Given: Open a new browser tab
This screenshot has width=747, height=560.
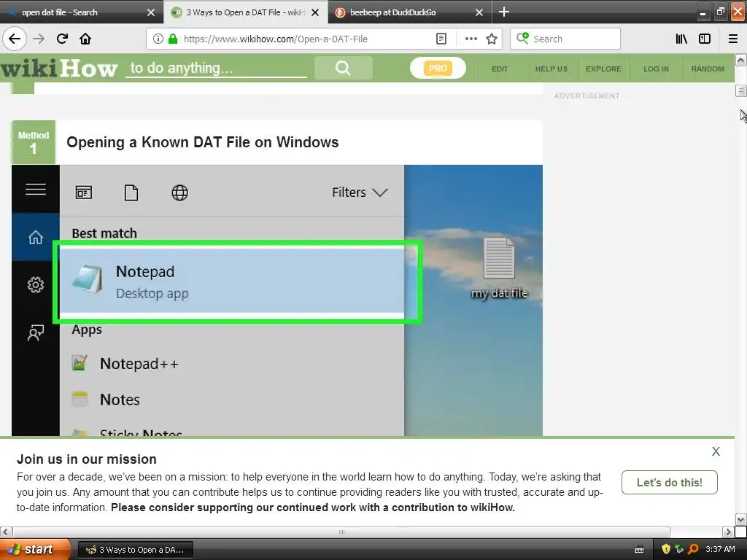Looking at the screenshot, I should tap(504, 12).
